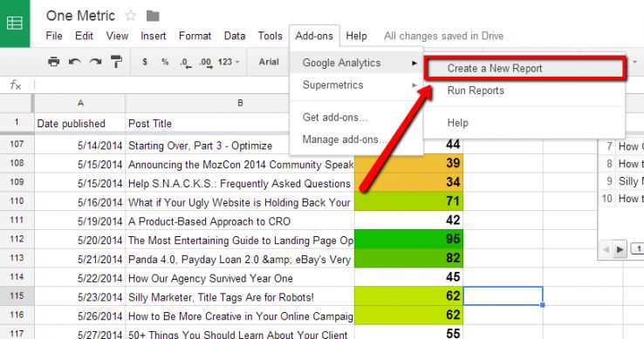Open the Arial font dropdown
The image size is (644, 339).
[x=269, y=62]
